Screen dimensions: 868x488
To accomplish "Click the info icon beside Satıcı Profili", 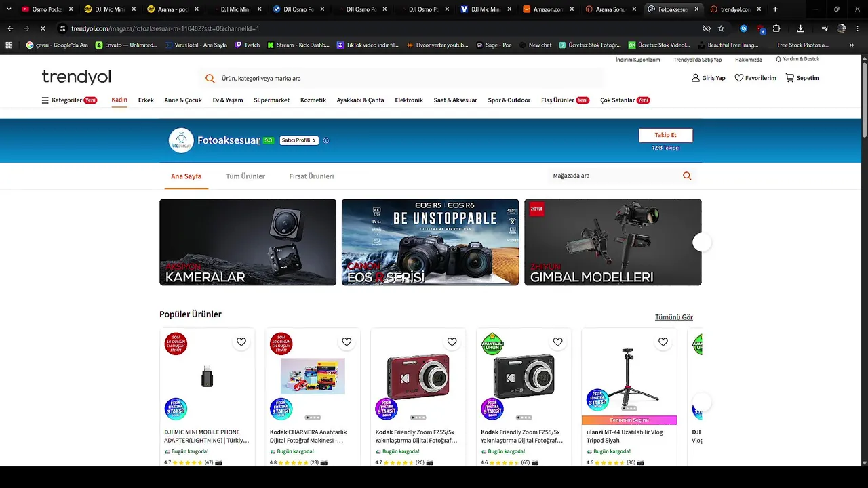I will pos(326,140).
